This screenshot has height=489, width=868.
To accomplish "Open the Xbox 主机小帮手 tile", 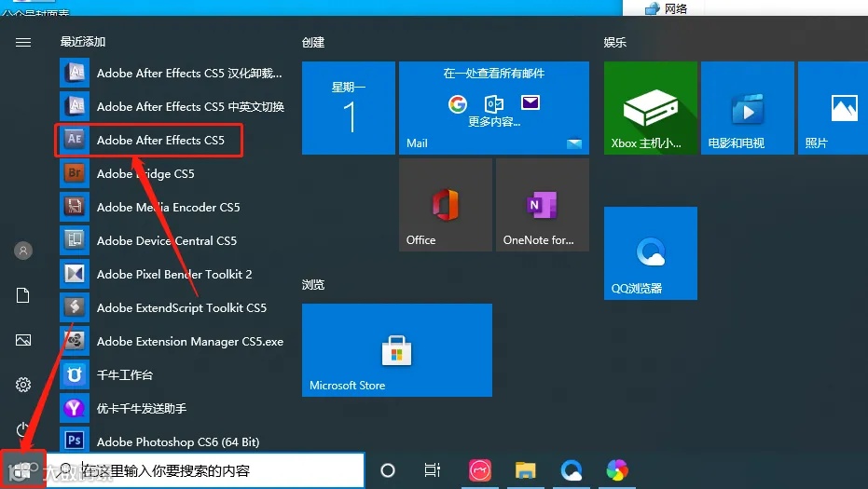I will click(651, 108).
